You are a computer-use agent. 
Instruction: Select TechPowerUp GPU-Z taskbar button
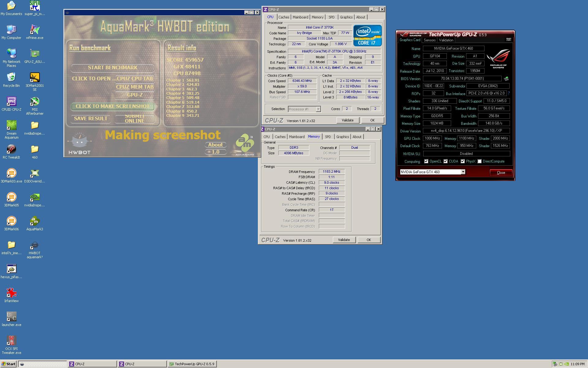click(x=192, y=364)
